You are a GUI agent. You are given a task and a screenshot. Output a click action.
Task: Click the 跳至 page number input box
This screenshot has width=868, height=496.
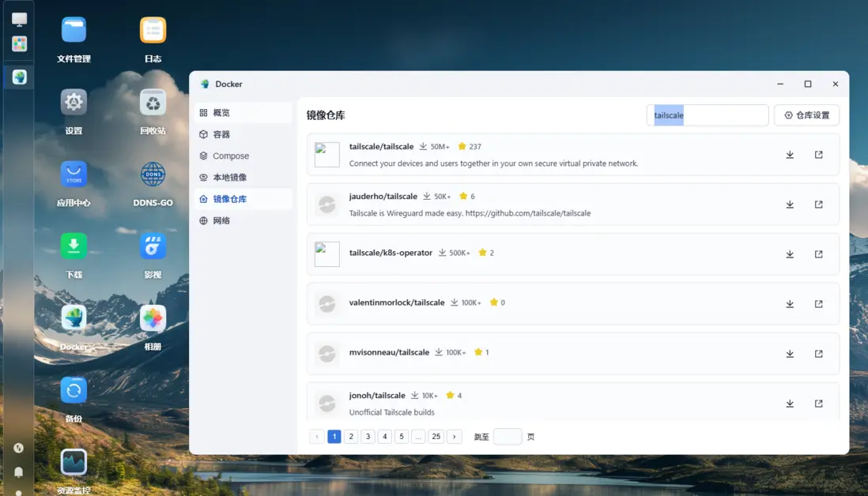coord(507,437)
